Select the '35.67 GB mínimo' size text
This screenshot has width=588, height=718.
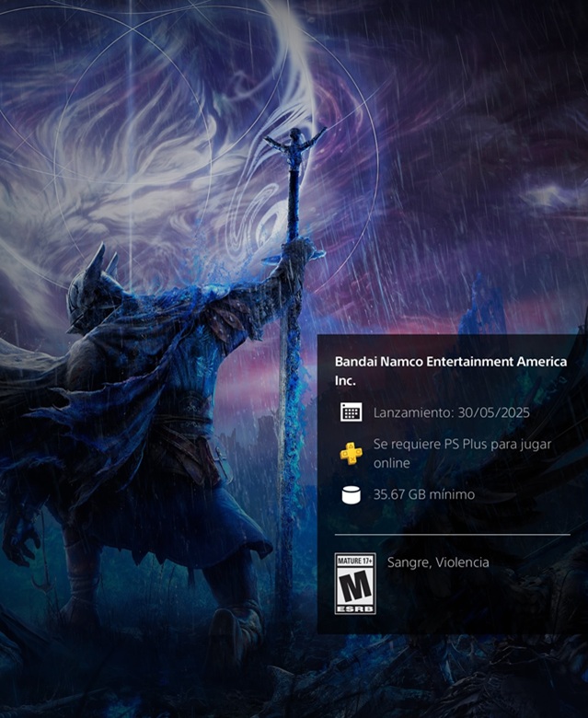tap(424, 495)
